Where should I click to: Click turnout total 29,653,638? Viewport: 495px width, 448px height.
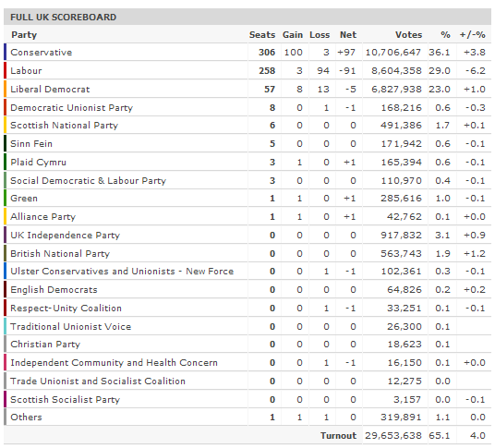pos(393,436)
